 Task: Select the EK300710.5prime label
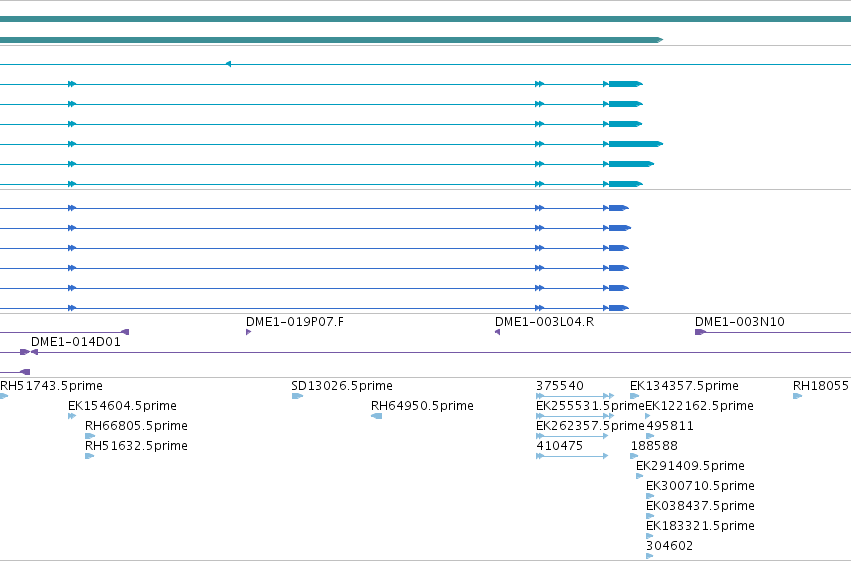[700, 486]
